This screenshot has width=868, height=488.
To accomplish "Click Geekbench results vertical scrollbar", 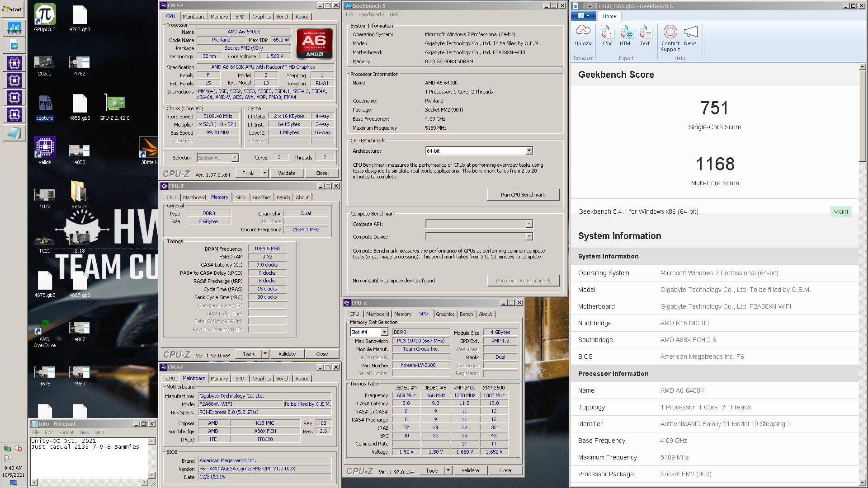I will point(862,116).
